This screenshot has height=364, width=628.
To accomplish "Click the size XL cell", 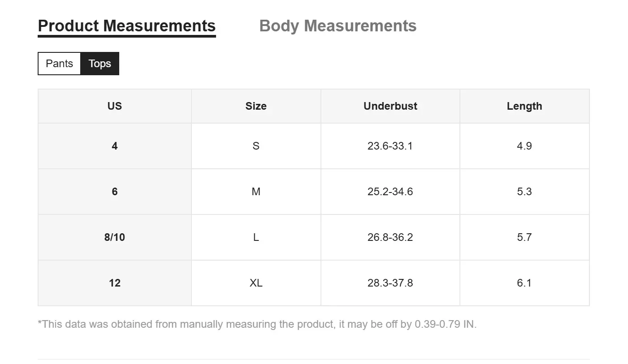I will [x=256, y=283].
